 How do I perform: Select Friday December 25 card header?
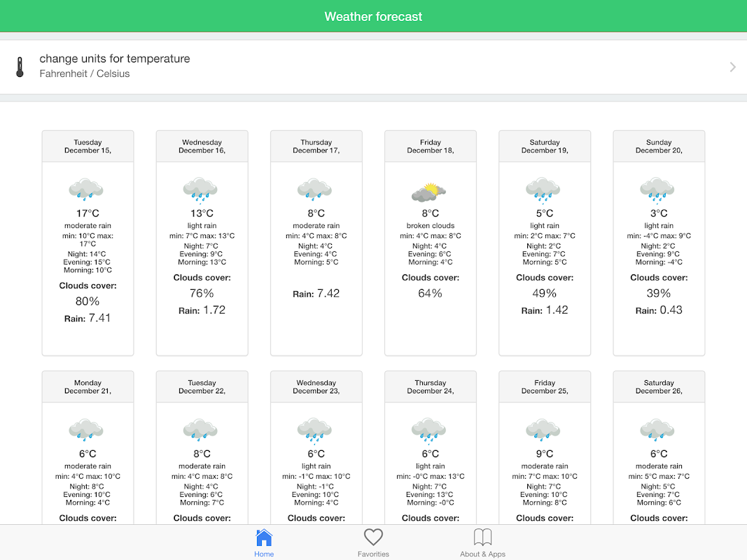coord(545,386)
